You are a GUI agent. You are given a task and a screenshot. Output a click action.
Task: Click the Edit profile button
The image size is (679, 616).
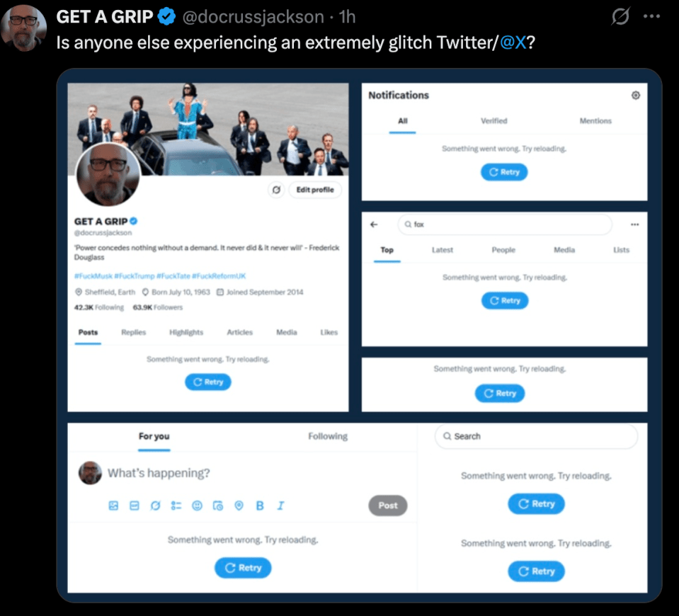point(315,190)
